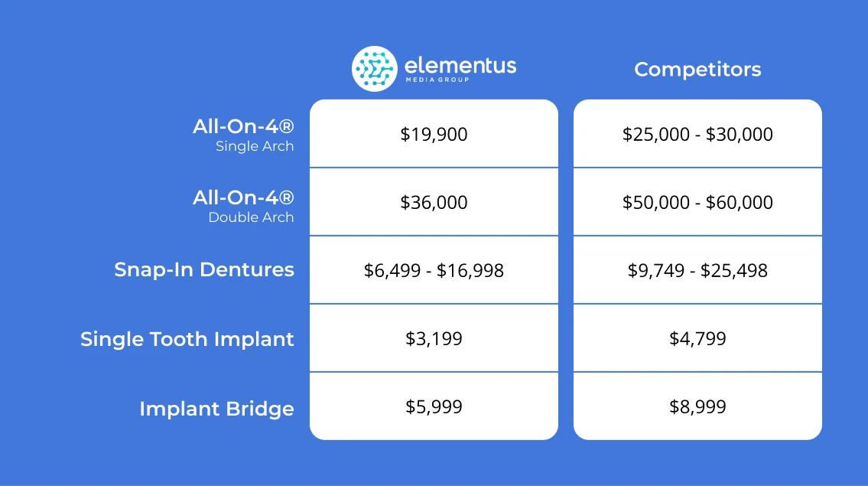Screen dimensions: 868x486
Task: Click the $19,900 Elementus price cell
Action: coord(434,135)
